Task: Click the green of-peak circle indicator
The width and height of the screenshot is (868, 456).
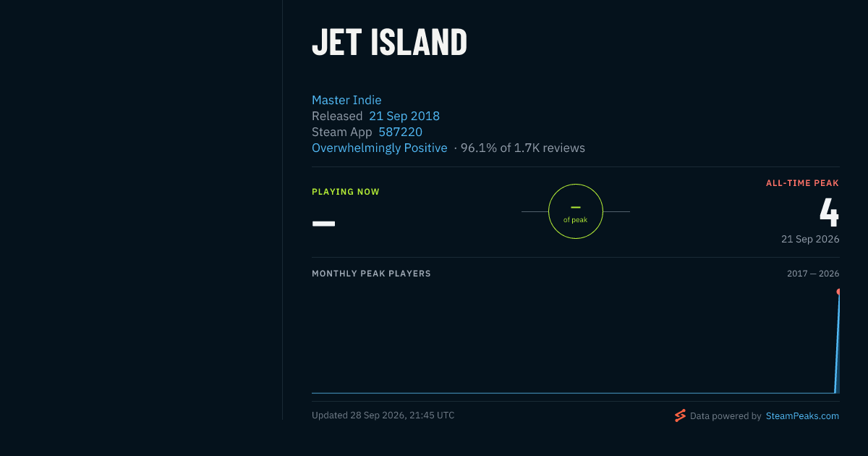Action: point(576,211)
